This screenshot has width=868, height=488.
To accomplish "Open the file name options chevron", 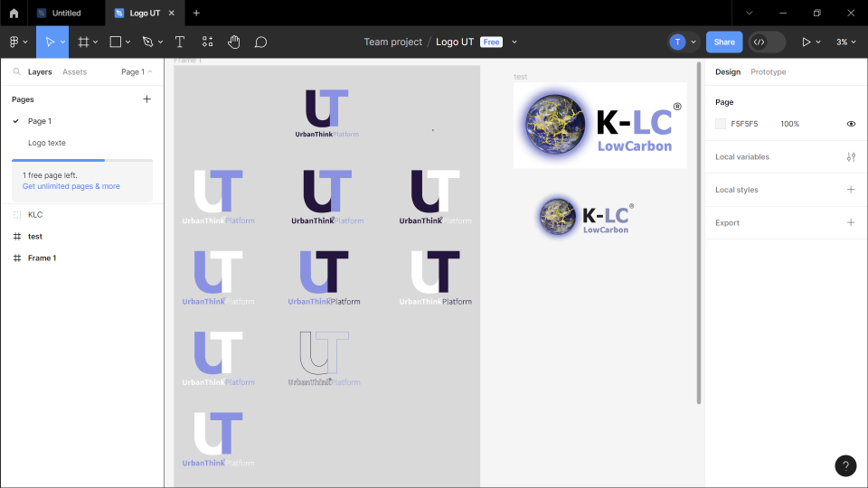I will [514, 42].
